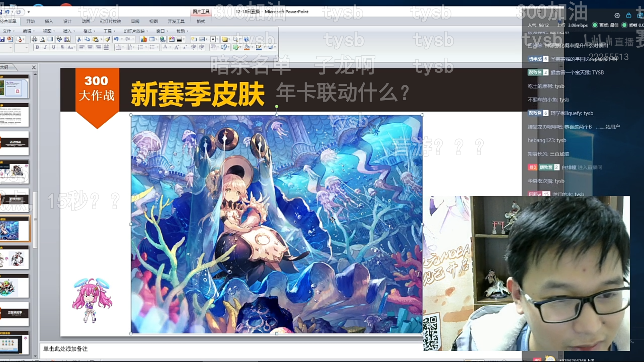
Task: Click the Cut scissors icon
Action: point(79,39)
